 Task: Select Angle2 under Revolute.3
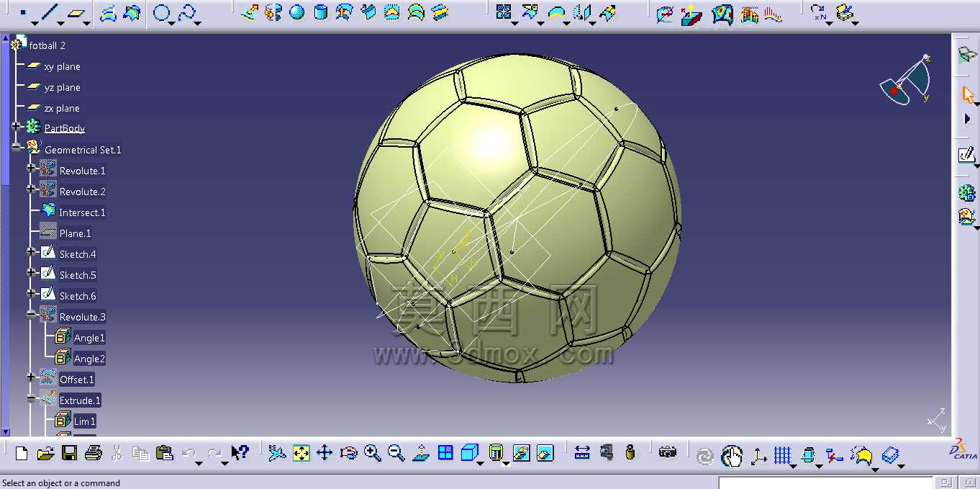tap(89, 359)
